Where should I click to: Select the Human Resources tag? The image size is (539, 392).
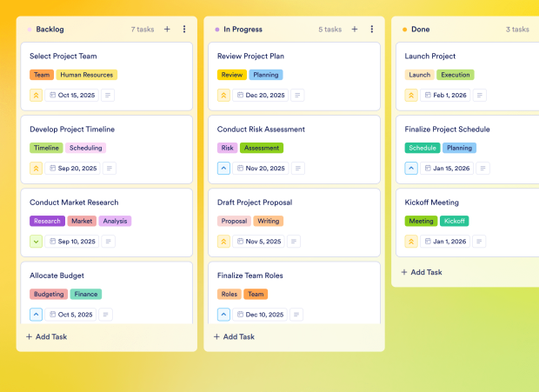(x=87, y=75)
